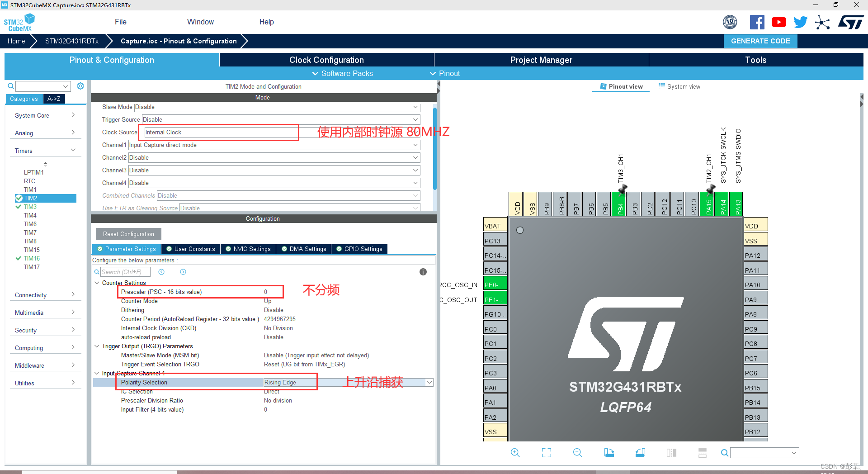The width and height of the screenshot is (868, 474).
Task: Open the File menu
Action: (121, 22)
